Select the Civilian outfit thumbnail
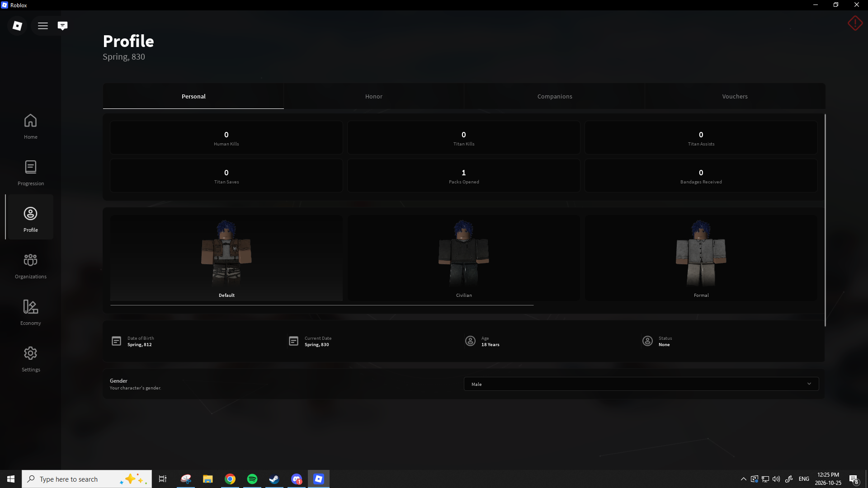This screenshot has width=868, height=488. (464, 258)
